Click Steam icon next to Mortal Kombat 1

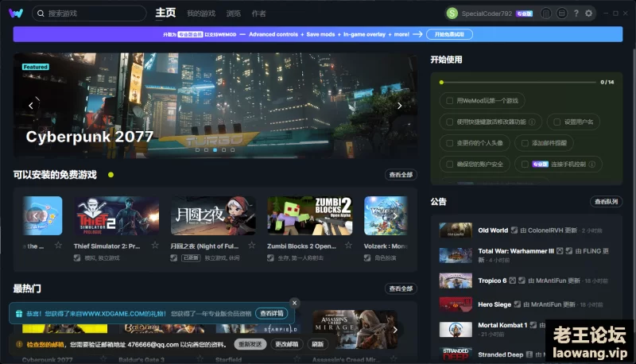pos(533,325)
